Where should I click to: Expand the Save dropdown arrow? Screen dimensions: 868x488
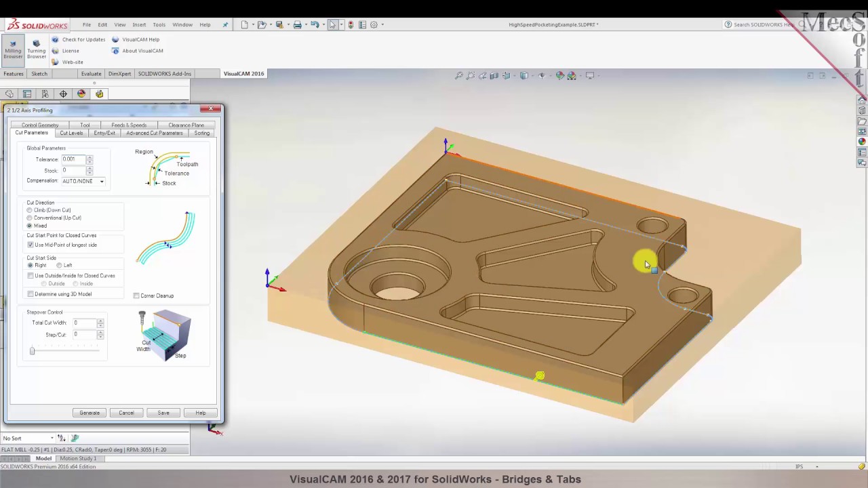click(x=288, y=24)
